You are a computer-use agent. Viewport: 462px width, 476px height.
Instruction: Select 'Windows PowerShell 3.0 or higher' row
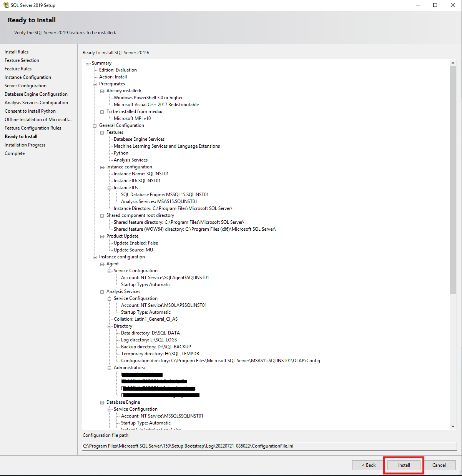tap(148, 98)
